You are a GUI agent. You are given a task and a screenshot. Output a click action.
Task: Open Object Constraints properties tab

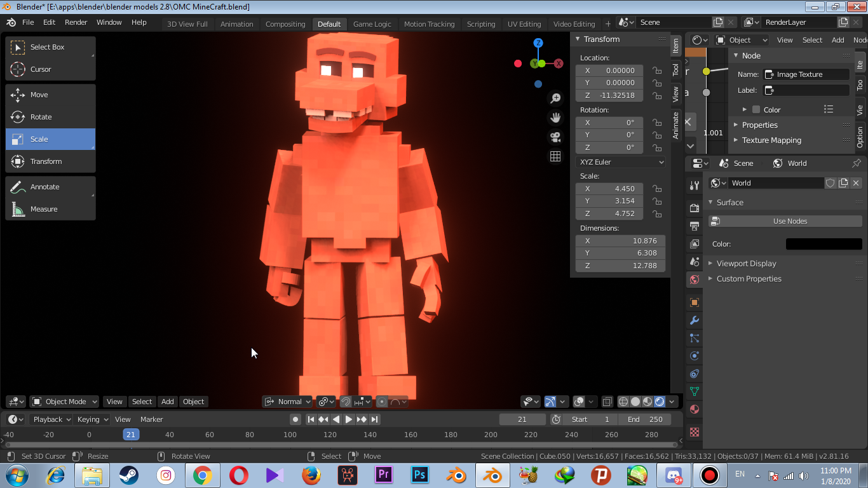[x=694, y=374]
